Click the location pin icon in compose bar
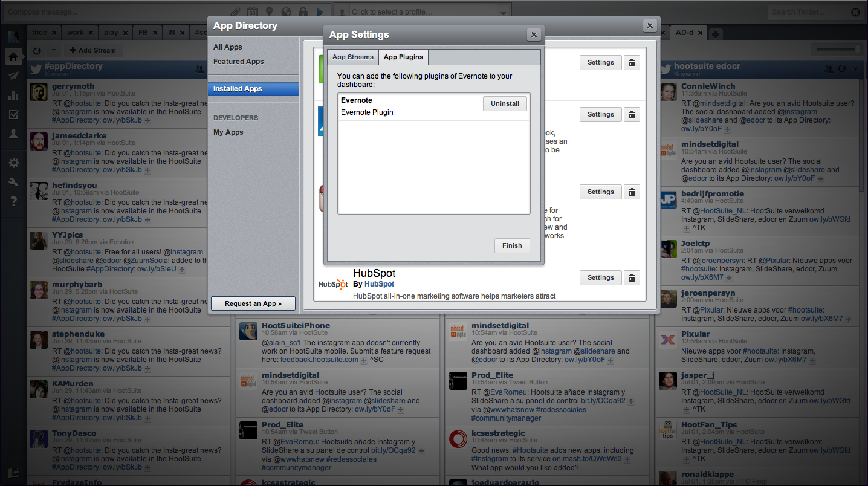Viewport: 868px width, 486px height. coord(269,11)
